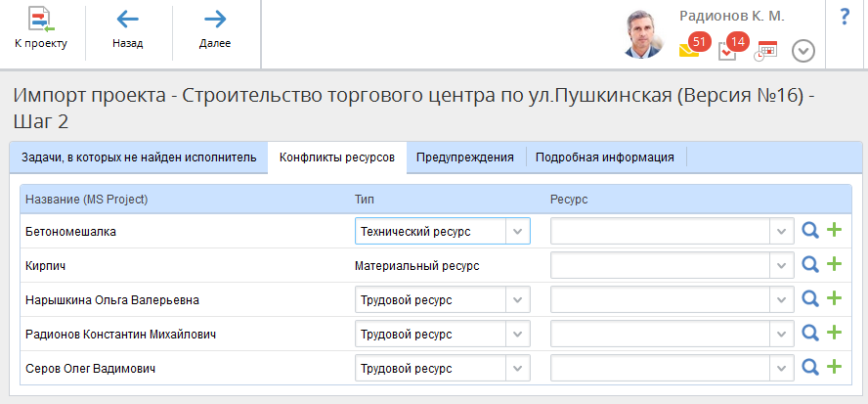Viewport: 868px width, 404px height.
Task: Select 'Задачи, в которых не найден исполнитель' tab
Action: tap(138, 157)
